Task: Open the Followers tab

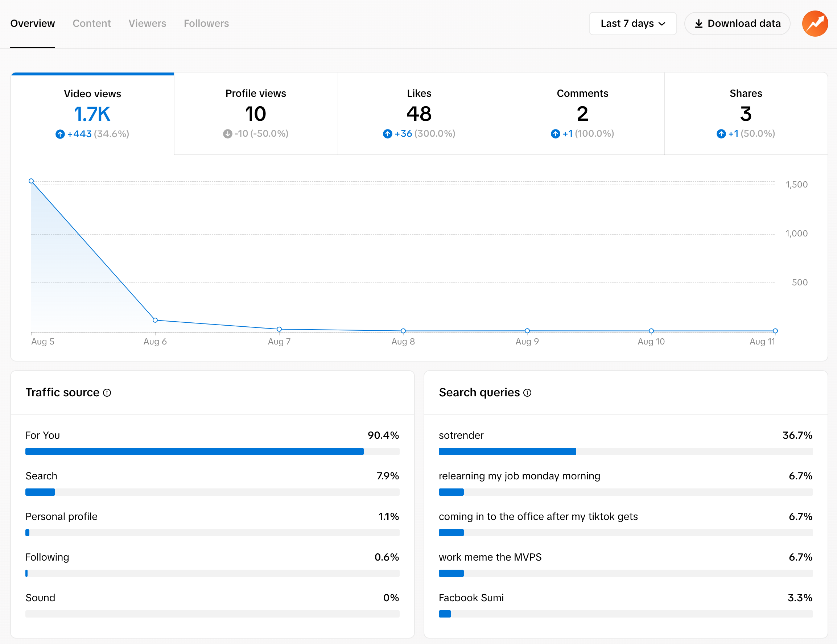Action: pyautogui.click(x=206, y=23)
